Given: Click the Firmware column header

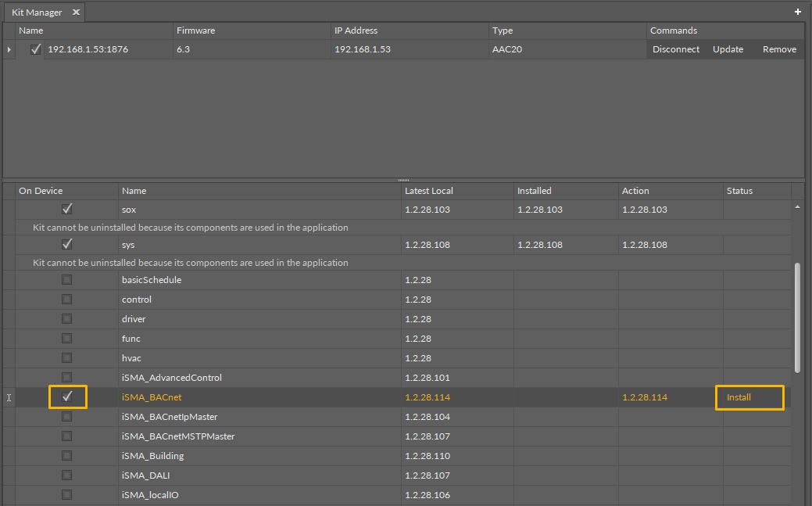Looking at the screenshot, I should [195, 31].
